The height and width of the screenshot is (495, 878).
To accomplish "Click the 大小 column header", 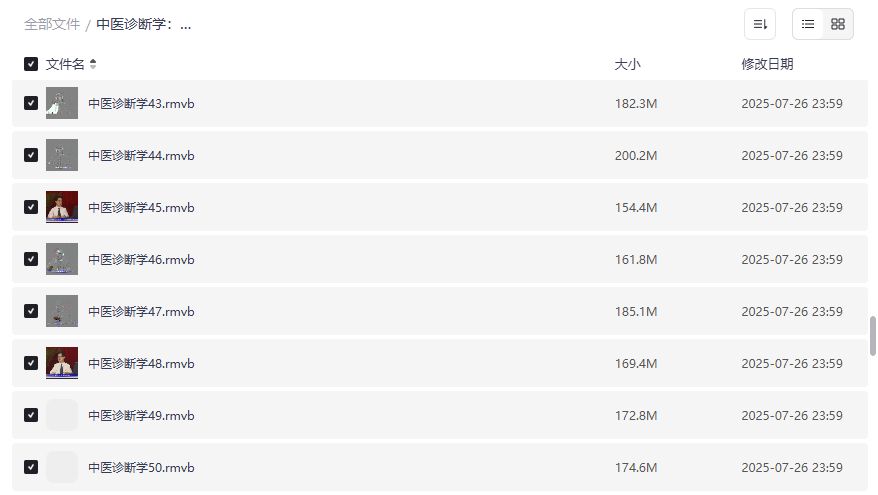I will click(627, 64).
